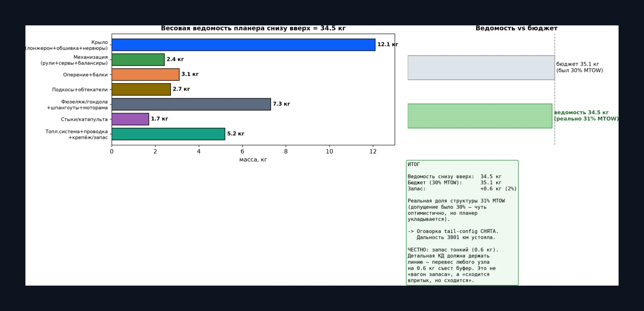Click the value label 2.4 кг
Image resolution: width=644 pixels, height=311 pixels.
click(175, 59)
